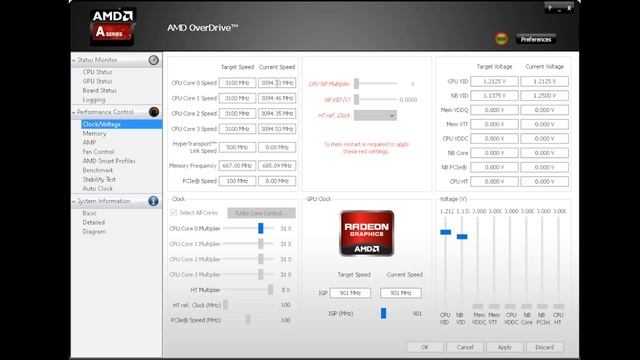Click the NB VID (V) slider handle

pos(356,100)
